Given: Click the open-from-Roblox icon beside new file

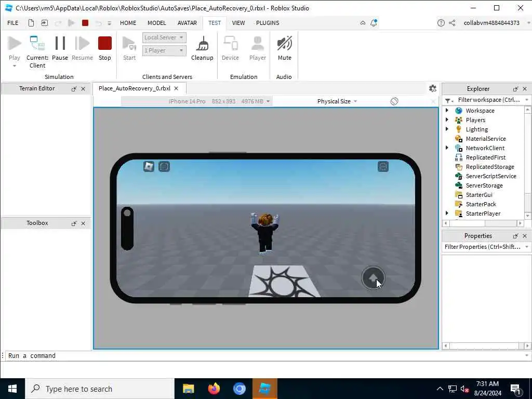Looking at the screenshot, I should [x=45, y=23].
